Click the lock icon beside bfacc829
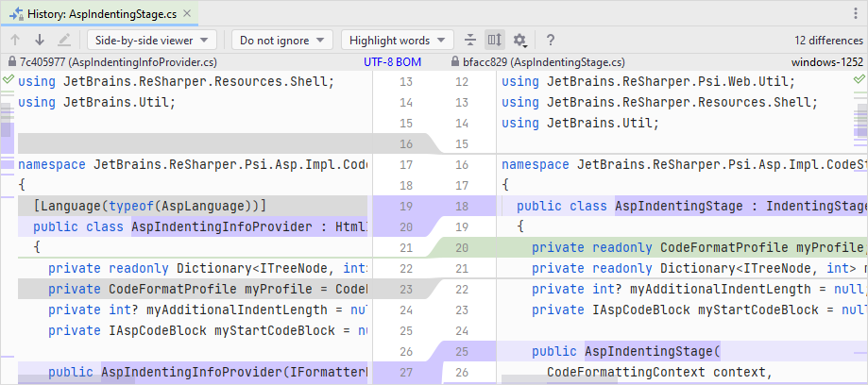 click(x=455, y=62)
